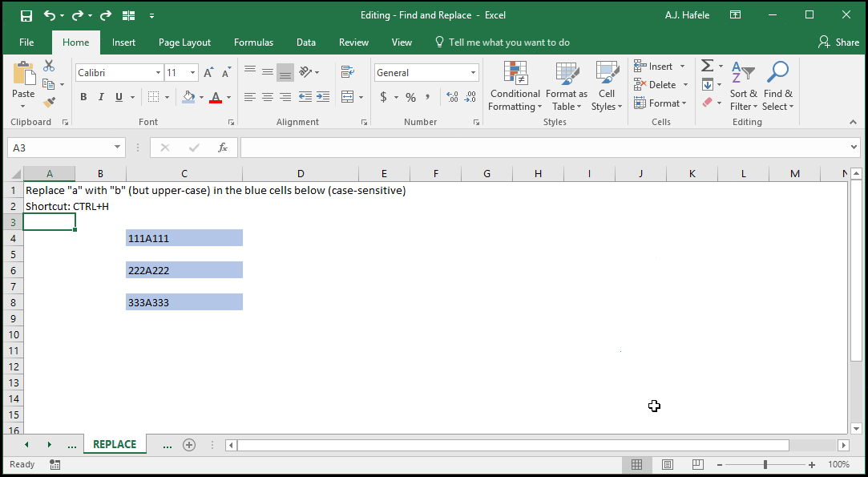868x477 pixels.
Task: Open Conditional Formatting dropdown
Action: click(515, 86)
